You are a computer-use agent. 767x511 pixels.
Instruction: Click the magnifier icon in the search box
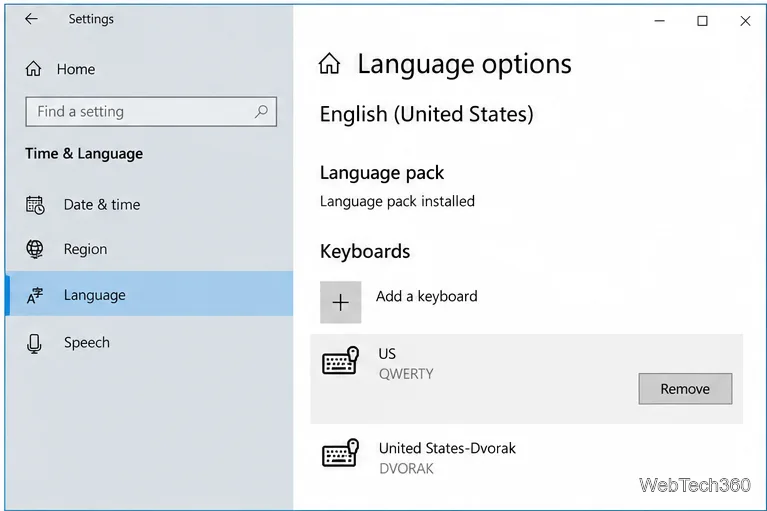pos(261,111)
